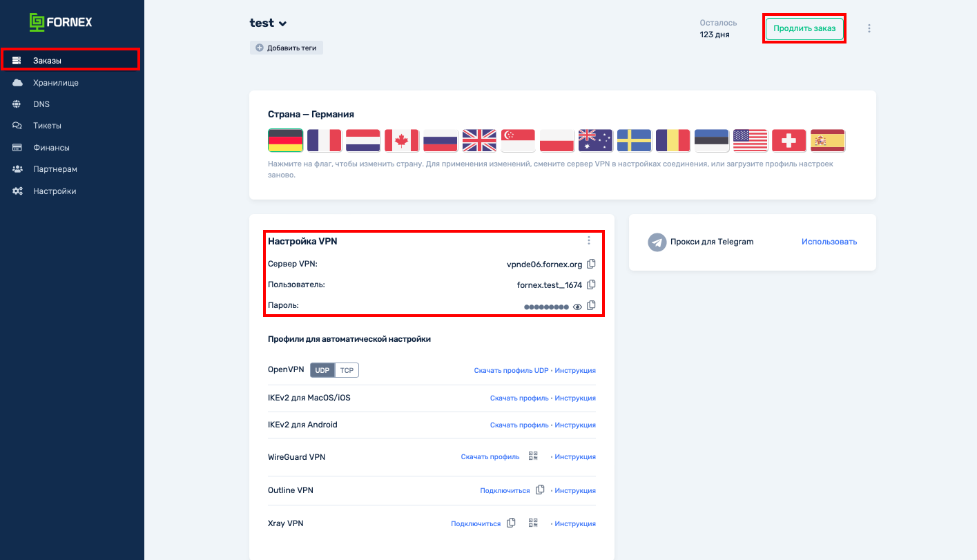The width and height of the screenshot is (977, 560).
Task: Switch OpenVPN to UDP
Action: click(322, 370)
